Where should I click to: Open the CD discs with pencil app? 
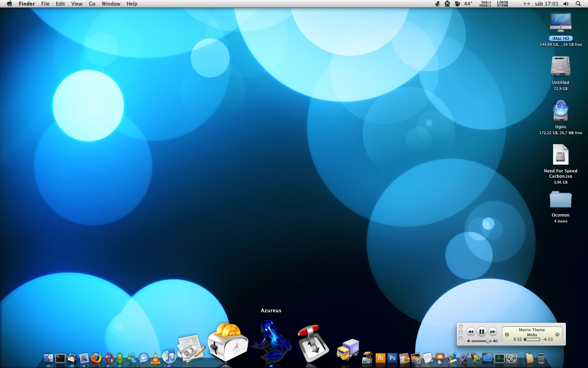tap(191, 348)
